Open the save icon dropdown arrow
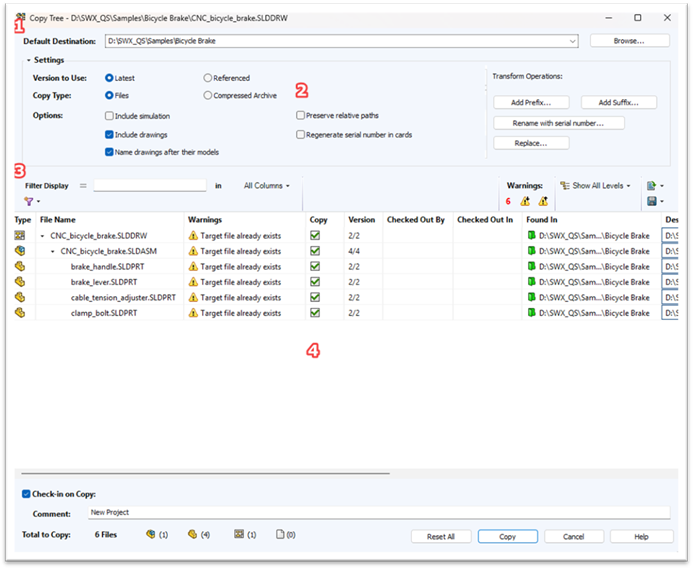The width and height of the screenshot is (694, 569). point(662,201)
